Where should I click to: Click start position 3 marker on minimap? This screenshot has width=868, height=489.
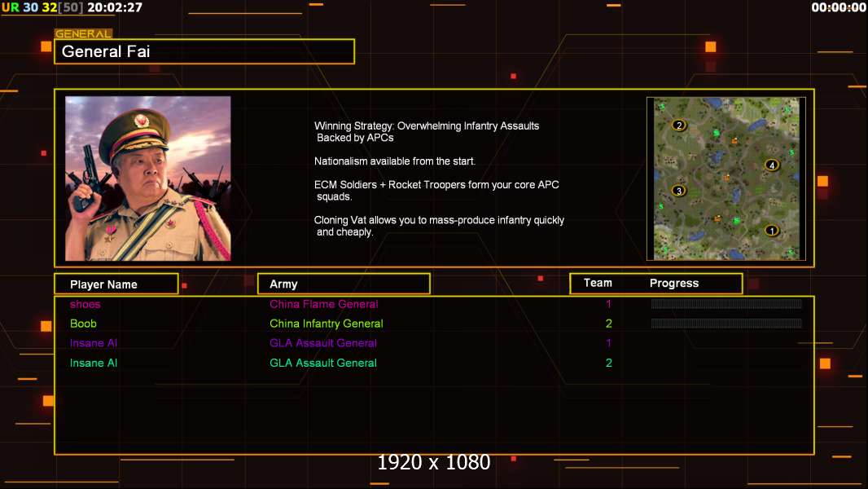[678, 191]
